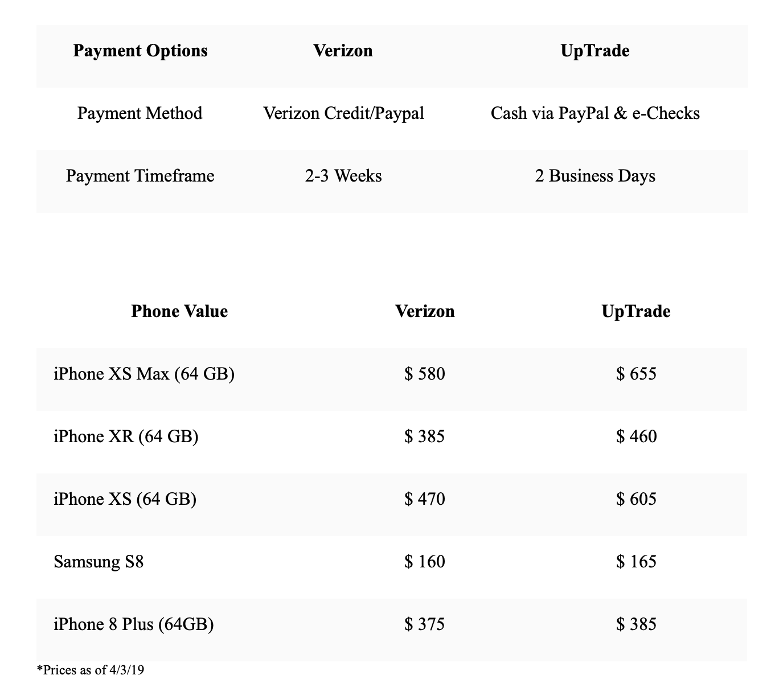The height and width of the screenshot is (700, 771).
Task: Click iPhone XS Max (64 GB) row label
Action: (x=144, y=374)
